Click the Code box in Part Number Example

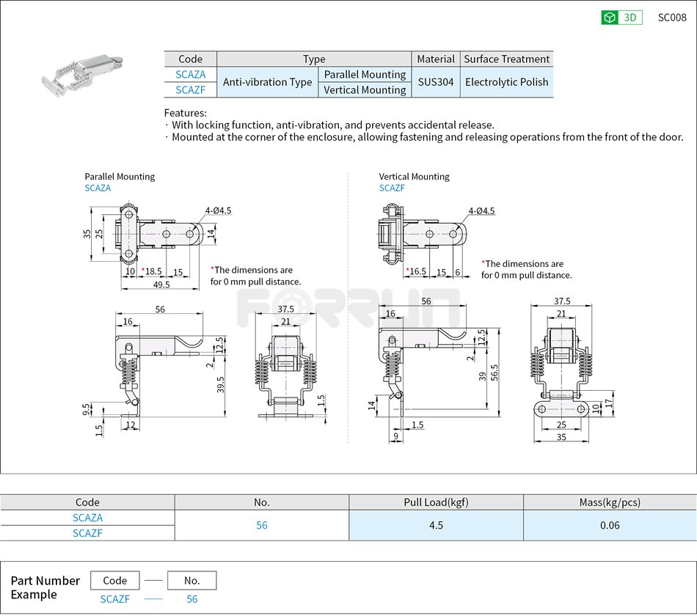pos(115,581)
